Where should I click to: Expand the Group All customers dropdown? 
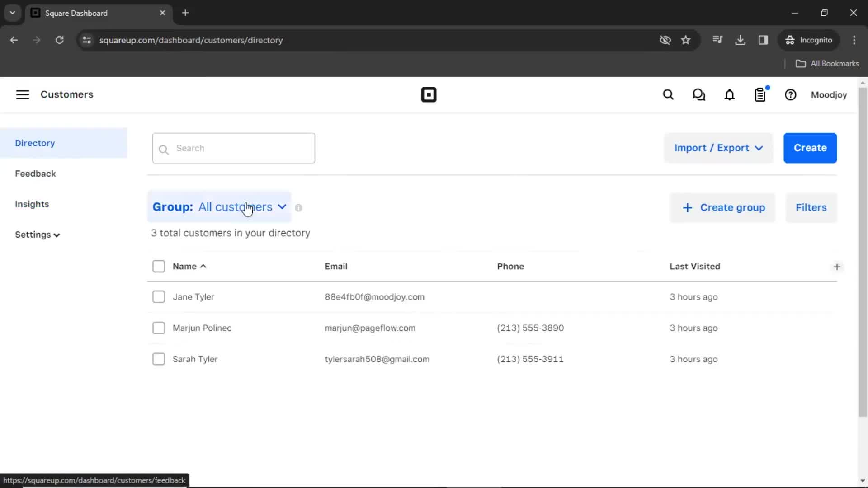tap(219, 207)
